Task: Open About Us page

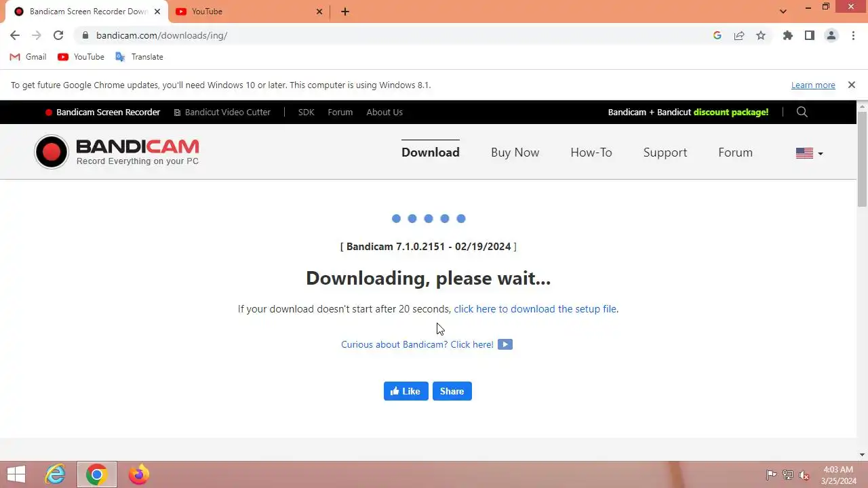Action: pos(384,112)
